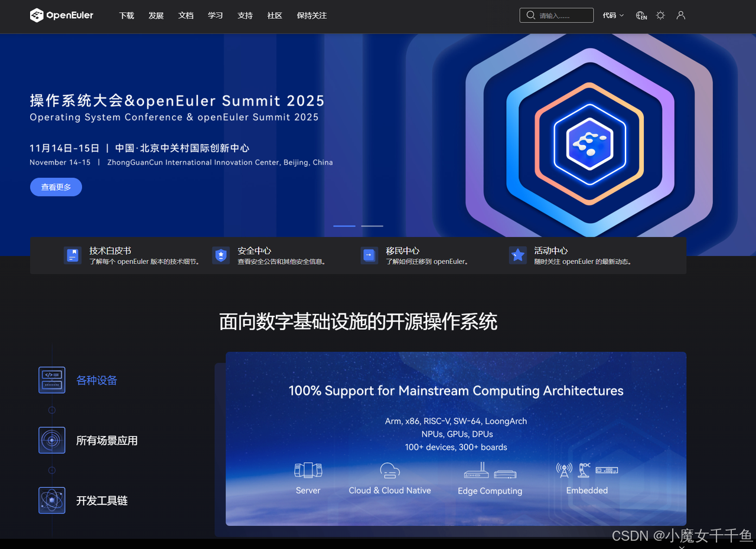Open the user profile icon
This screenshot has height=549, width=756.
pyautogui.click(x=680, y=15)
